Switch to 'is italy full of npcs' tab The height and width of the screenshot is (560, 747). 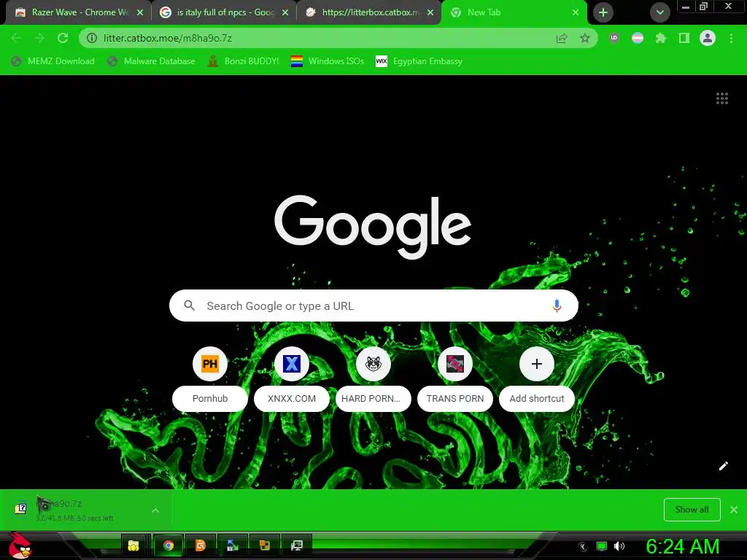pos(224,12)
